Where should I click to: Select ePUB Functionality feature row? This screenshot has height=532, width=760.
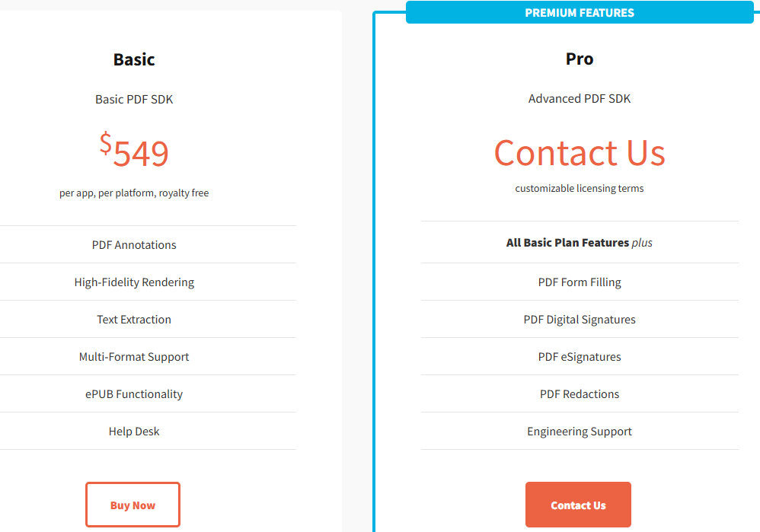[134, 394]
